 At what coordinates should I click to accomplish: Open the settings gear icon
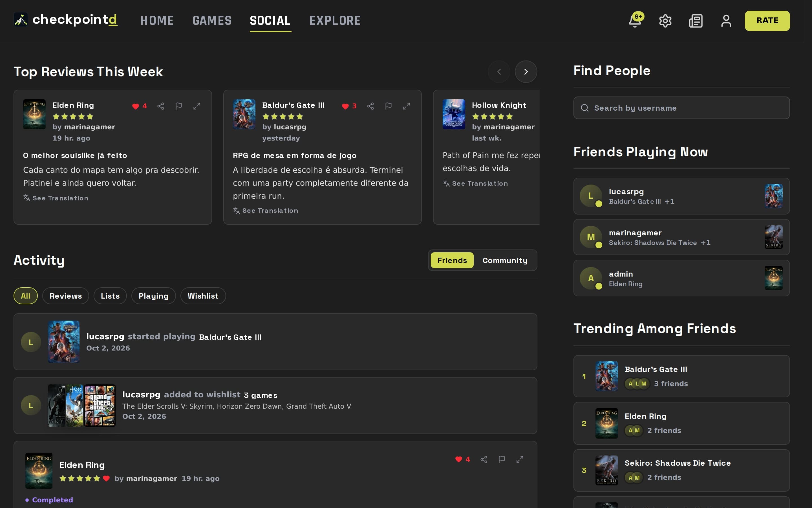pyautogui.click(x=665, y=21)
